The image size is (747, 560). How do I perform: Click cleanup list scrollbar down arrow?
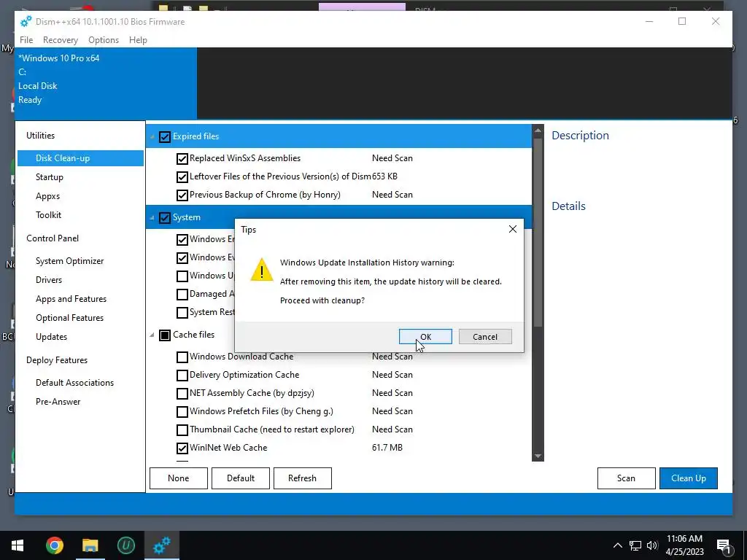[538, 456]
